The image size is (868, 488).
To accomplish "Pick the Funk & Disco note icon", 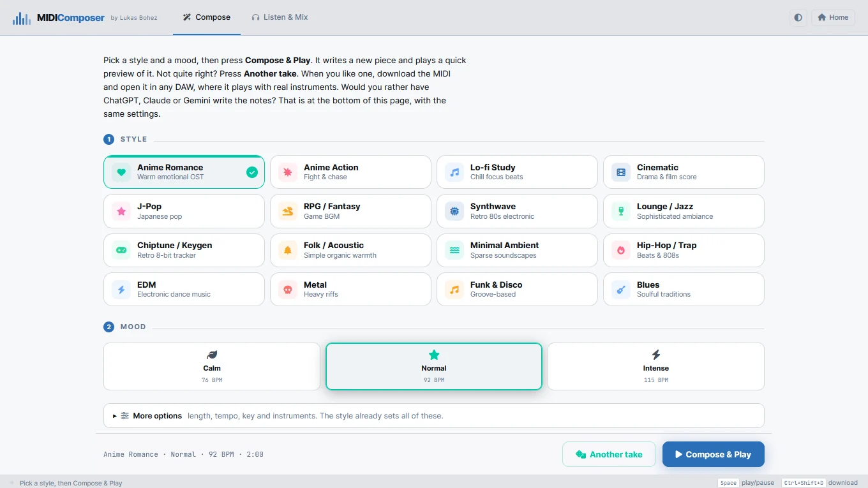I will click(x=454, y=290).
